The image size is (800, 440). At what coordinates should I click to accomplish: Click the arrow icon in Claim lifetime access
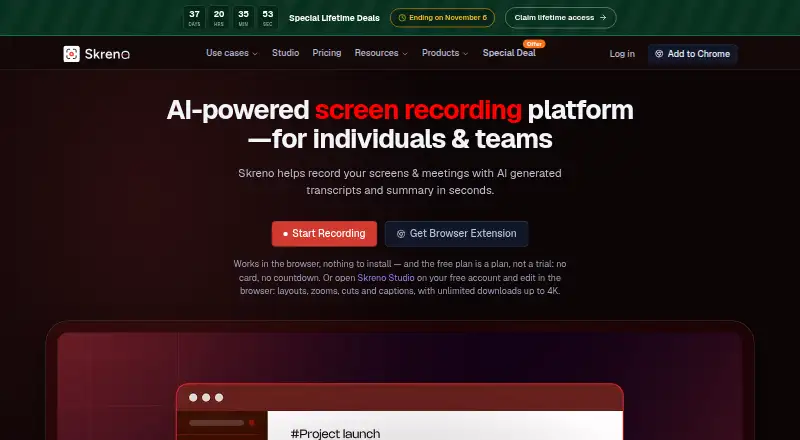[603, 18]
